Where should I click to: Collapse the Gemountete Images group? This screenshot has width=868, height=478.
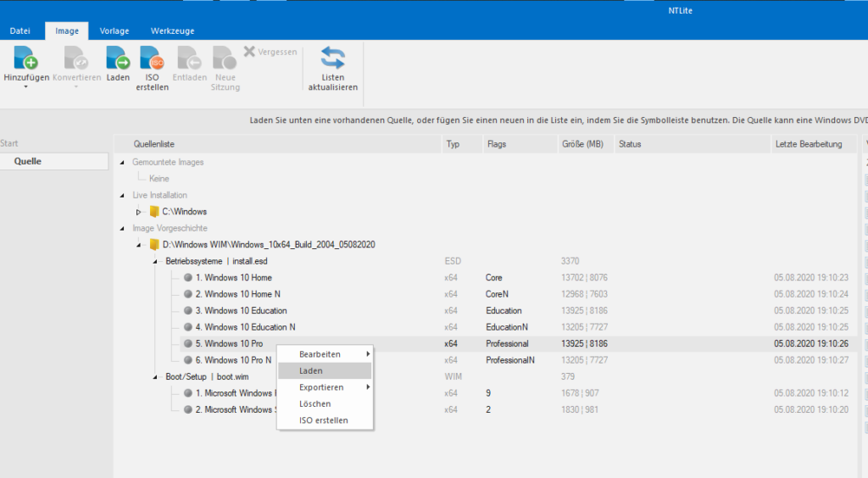pos(122,162)
